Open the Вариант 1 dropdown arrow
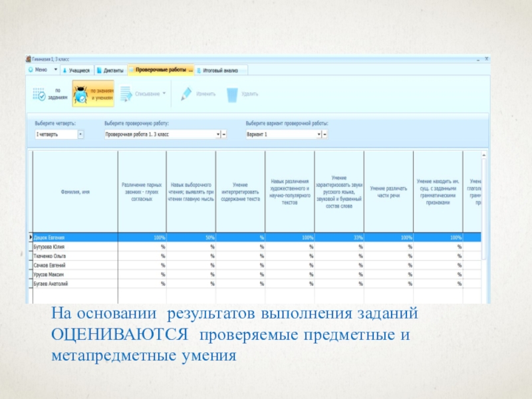Viewport: 532px width, 399px height. pyautogui.click(x=319, y=134)
